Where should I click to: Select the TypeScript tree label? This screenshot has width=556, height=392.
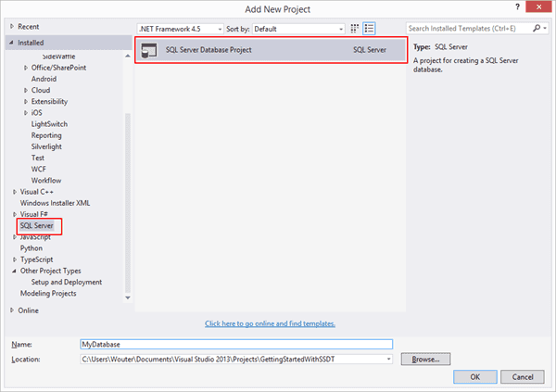36,259
